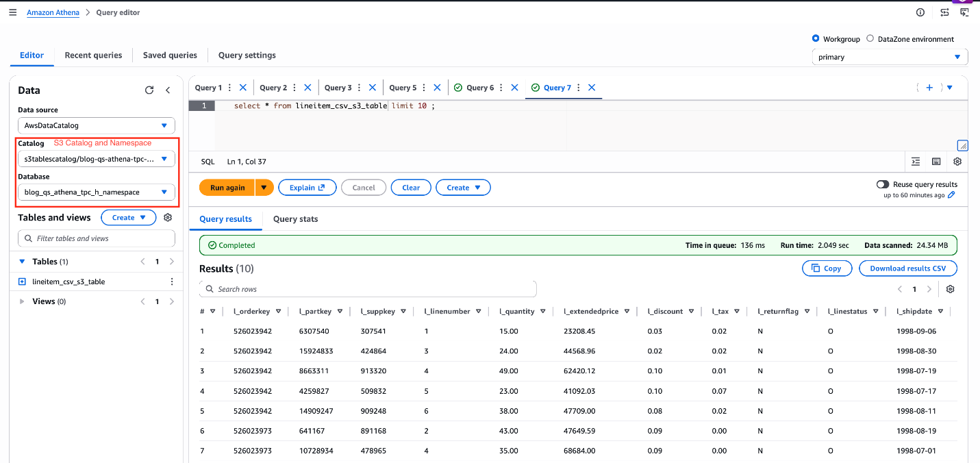Collapse the Data side panel
The image size is (980, 463).
(x=168, y=90)
